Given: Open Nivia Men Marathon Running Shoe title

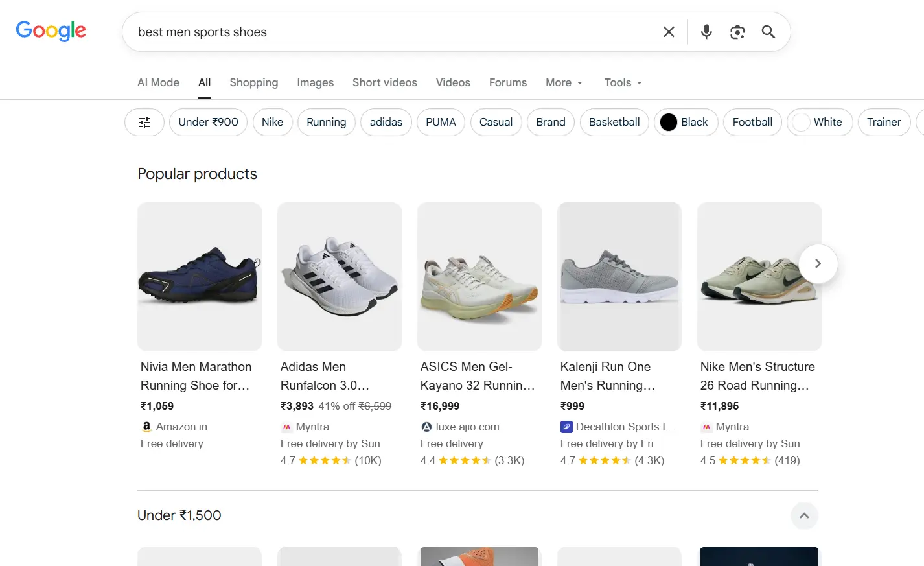Looking at the screenshot, I should (x=196, y=376).
